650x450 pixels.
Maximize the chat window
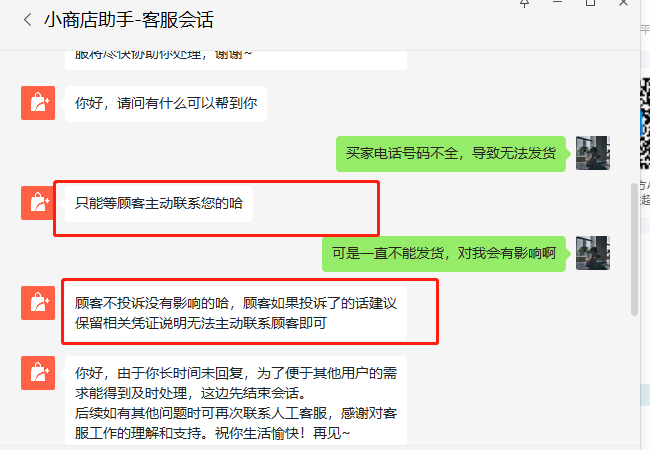[590, 3]
